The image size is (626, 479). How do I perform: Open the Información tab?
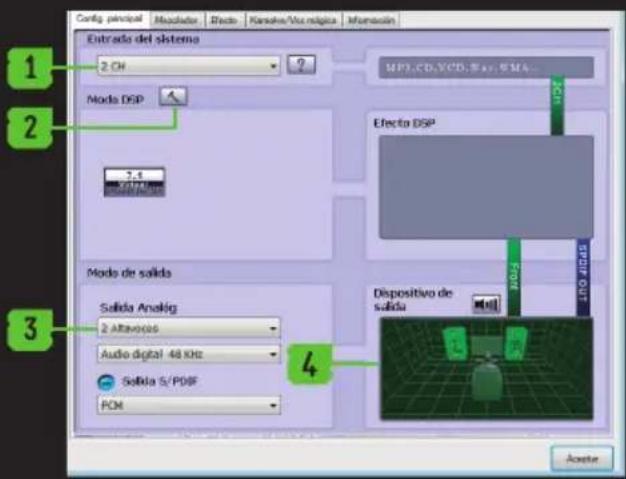371,19
